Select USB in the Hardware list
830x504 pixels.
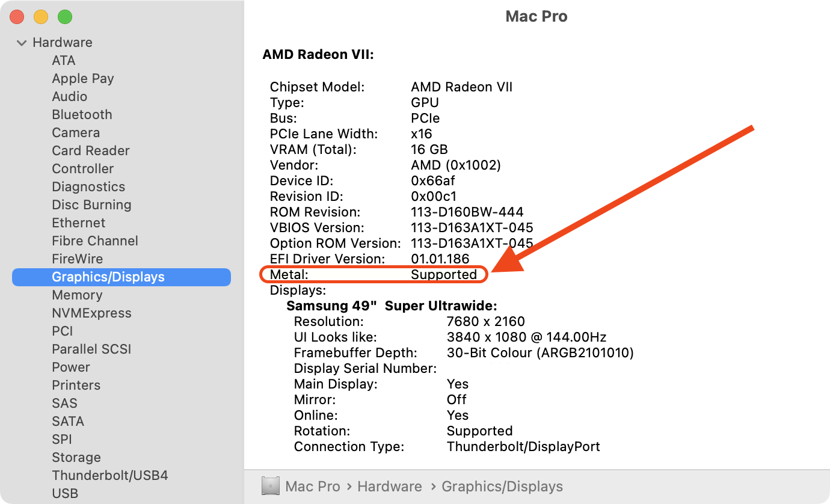65,494
